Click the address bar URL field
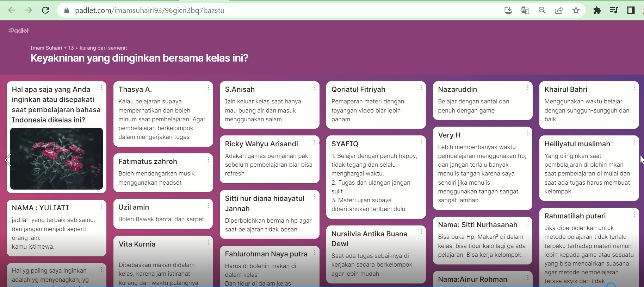Viewport: 644px width, 287px height. tap(247, 10)
